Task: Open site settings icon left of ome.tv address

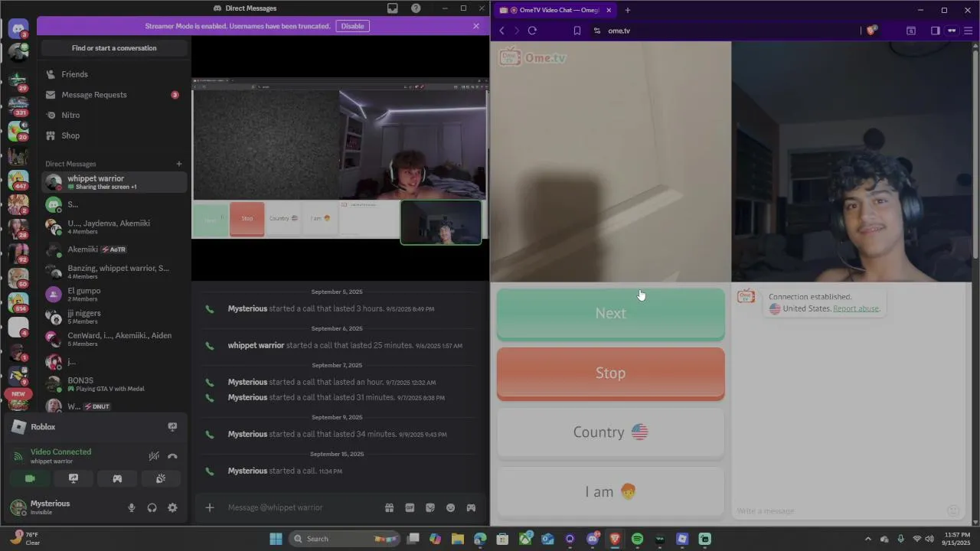Action: pos(597,31)
